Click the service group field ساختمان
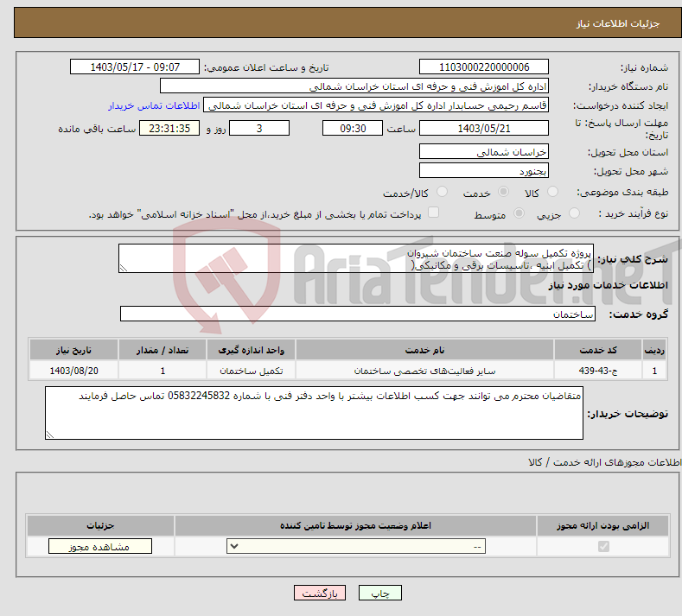Image resolution: width=682 pixels, height=616 pixels. (x=358, y=314)
